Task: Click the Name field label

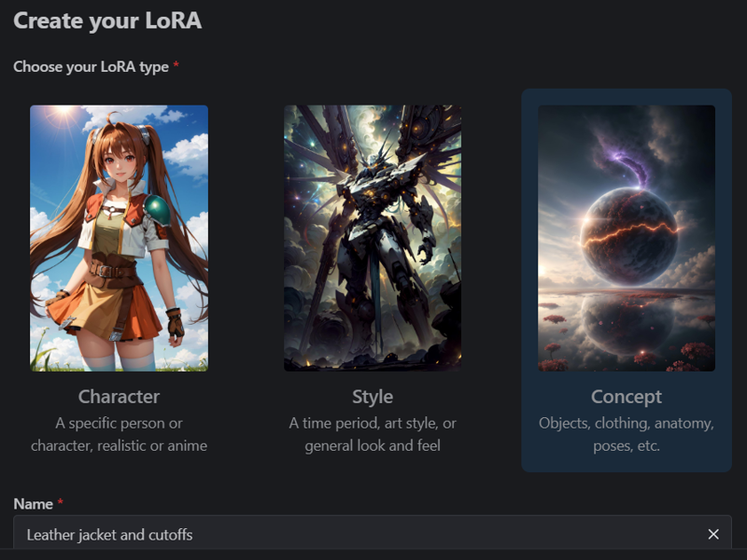Action: pyautogui.click(x=33, y=504)
